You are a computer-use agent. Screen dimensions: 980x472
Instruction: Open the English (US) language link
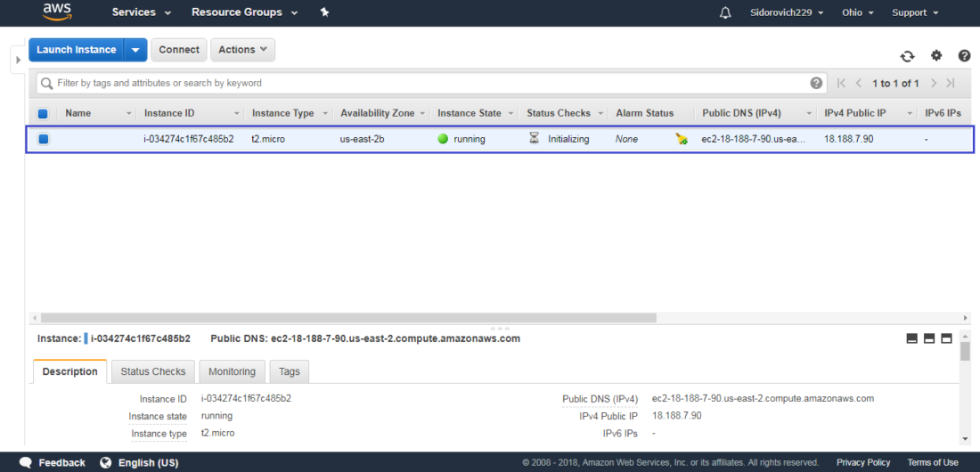point(148,462)
